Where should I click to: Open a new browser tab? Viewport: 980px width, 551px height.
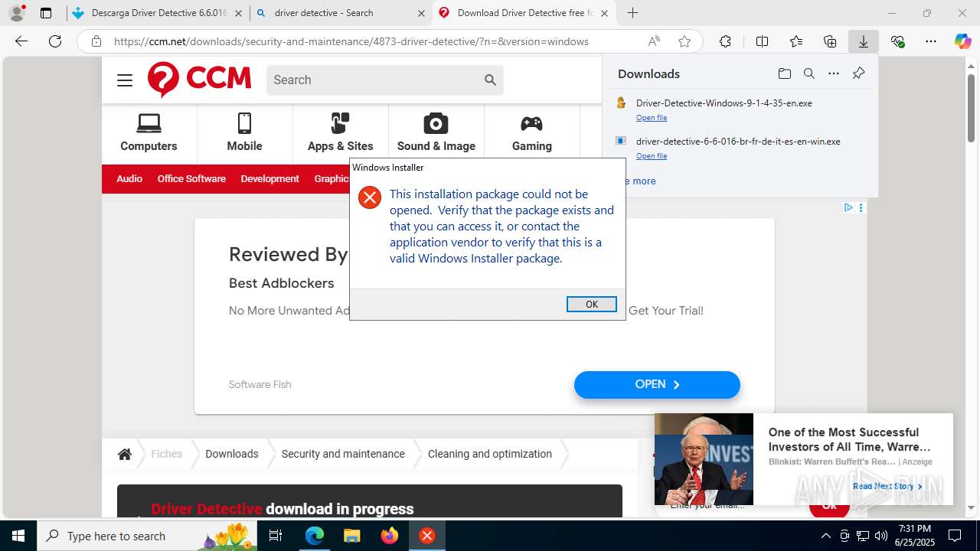pyautogui.click(x=632, y=13)
